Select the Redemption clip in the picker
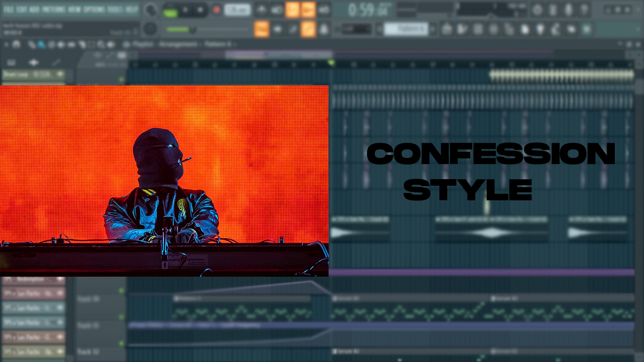This screenshot has width=644, height=362. pyautogui.click(x=33, y=280)
